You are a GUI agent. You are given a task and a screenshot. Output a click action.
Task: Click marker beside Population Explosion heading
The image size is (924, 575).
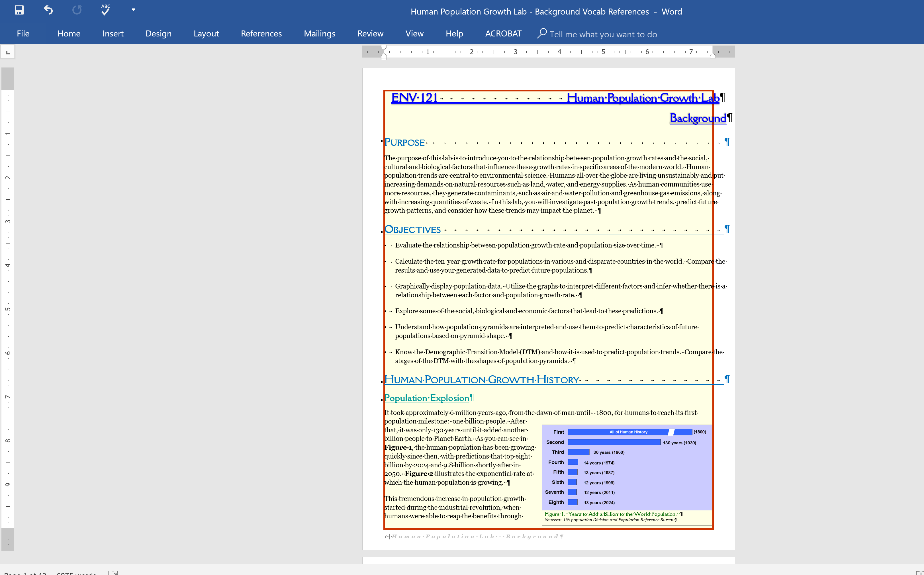click(x=382, y=400)
